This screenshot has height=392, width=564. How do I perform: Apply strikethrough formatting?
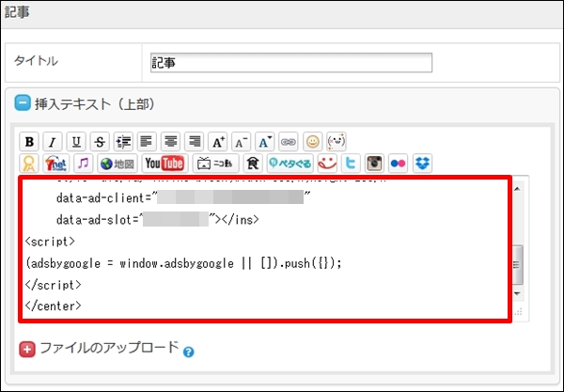click(x=100, y=142)
